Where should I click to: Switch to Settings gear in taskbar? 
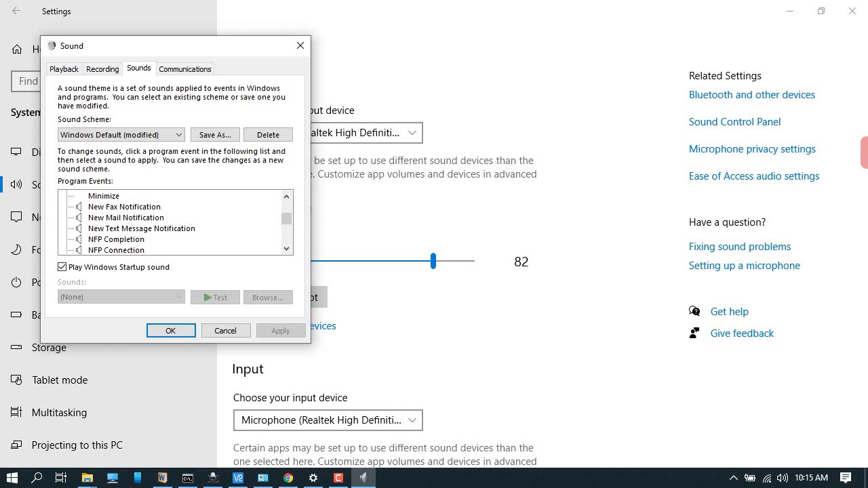click(x=313, y=478)
